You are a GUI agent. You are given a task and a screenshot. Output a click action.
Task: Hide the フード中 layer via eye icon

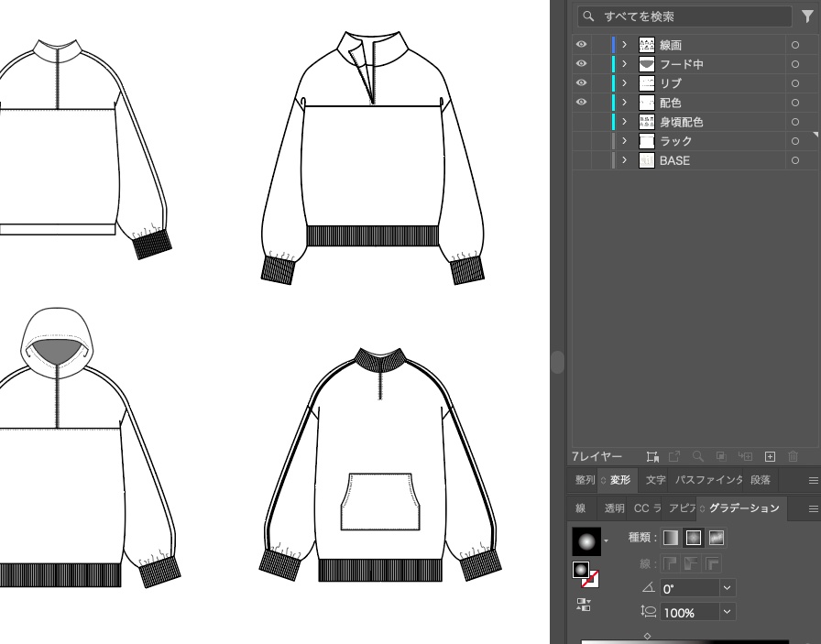point(581,63)
